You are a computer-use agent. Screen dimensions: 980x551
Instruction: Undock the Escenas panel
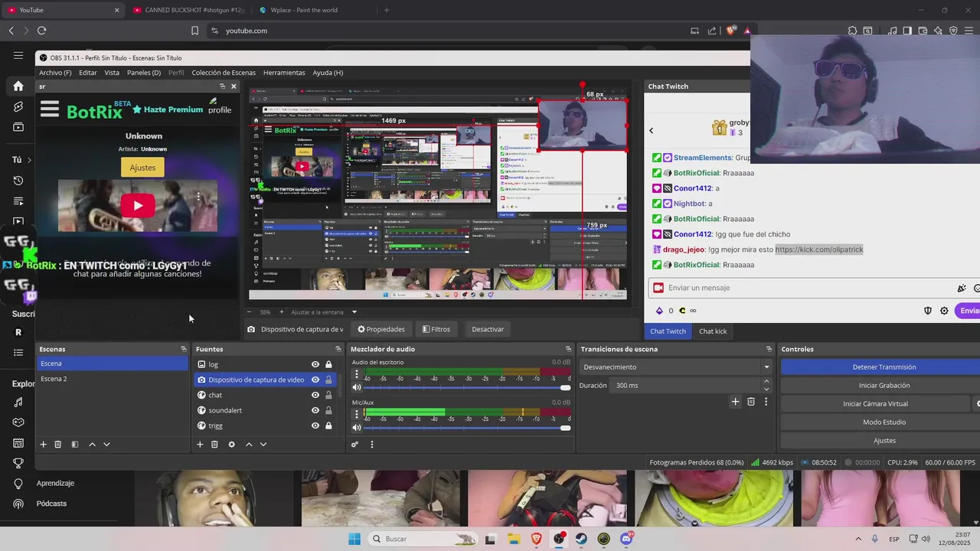pos(183,349)
